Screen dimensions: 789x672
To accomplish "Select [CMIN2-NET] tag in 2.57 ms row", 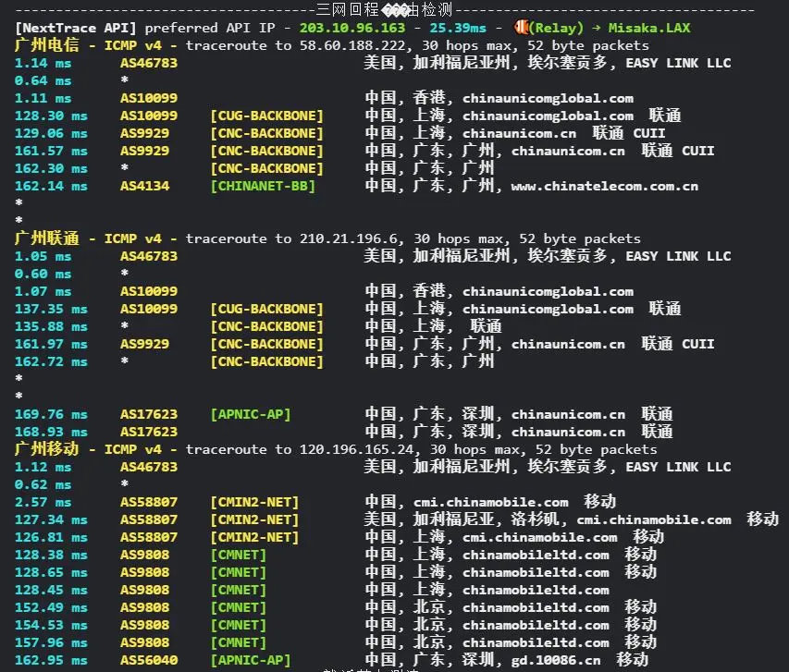I will (254, 502).
